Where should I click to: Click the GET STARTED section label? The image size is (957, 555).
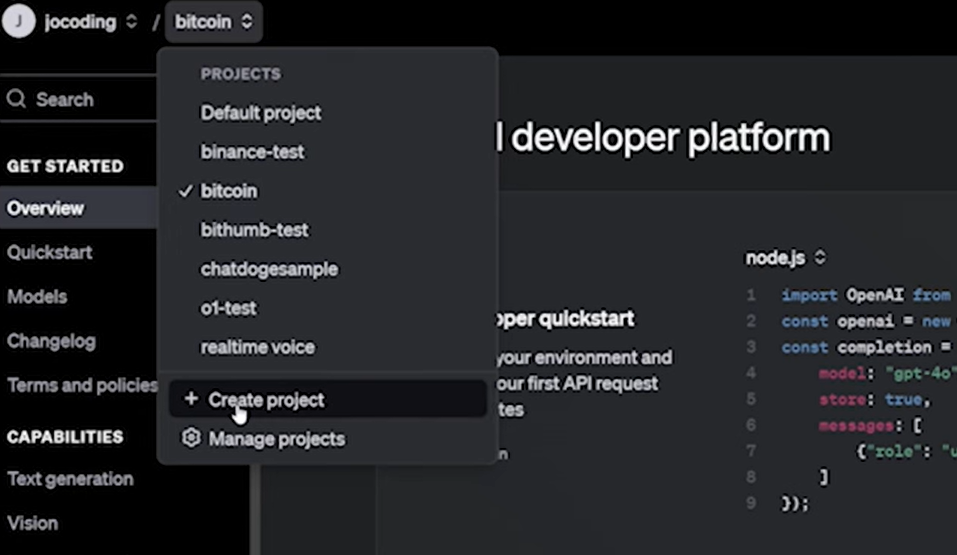click(65, 166)
